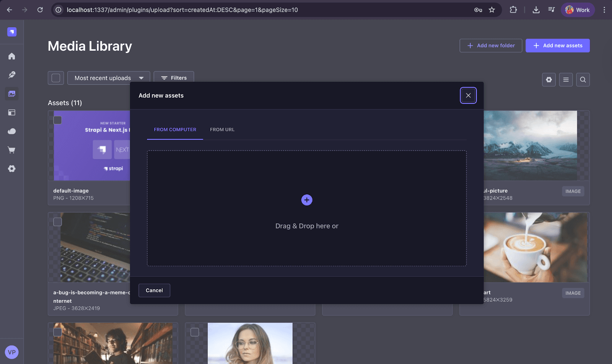Open Home from the Strapi sidebar
Screen dimensions: 612x364
click(11, 56)
